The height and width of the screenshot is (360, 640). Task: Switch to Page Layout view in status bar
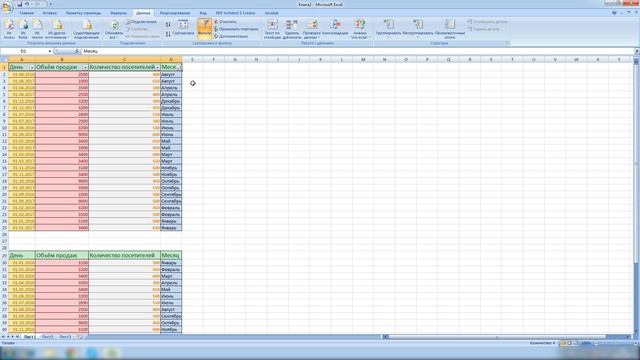click(x=569, y=343)
